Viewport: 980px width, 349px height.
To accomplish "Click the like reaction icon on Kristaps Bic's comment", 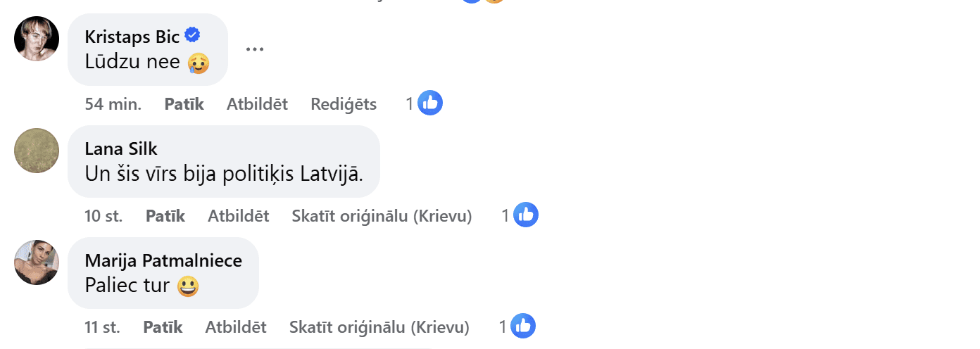I will point(430,103).
